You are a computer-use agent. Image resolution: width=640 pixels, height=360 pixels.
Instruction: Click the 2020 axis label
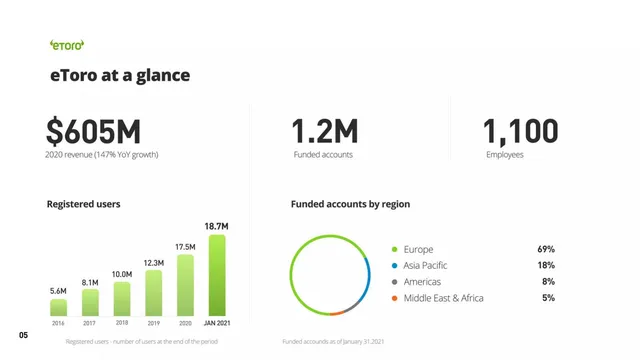pyautogui.click(x=185, y=323)
